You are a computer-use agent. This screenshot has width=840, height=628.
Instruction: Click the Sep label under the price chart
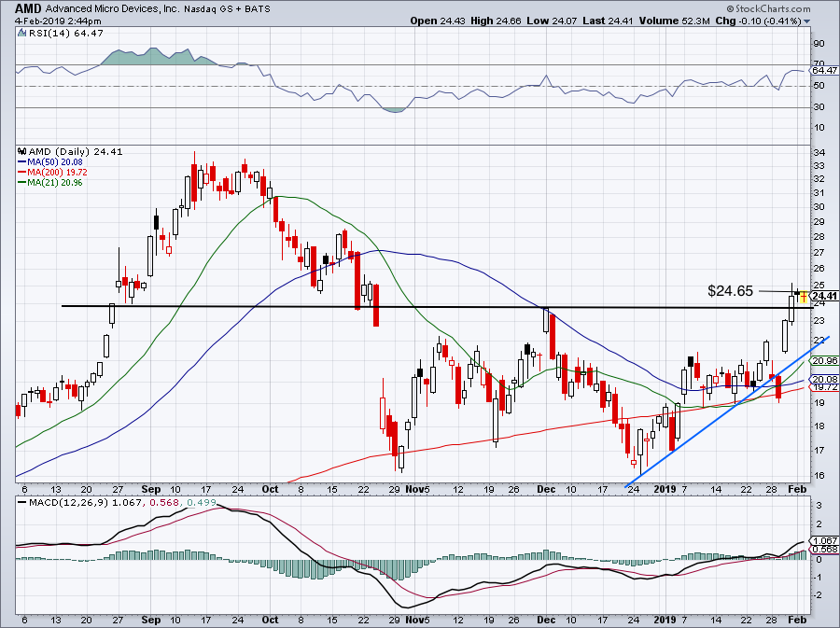point(151,489)
